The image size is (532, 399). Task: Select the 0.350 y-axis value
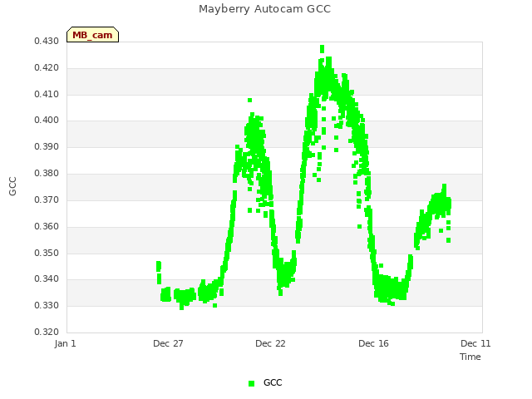pos(47,253)
